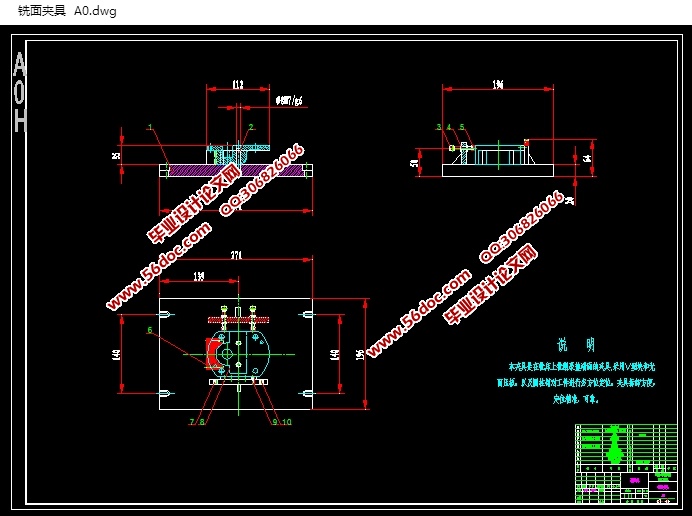
Task: Click the 271 length dimension in plan view
Action: click(x=237, y=256)
